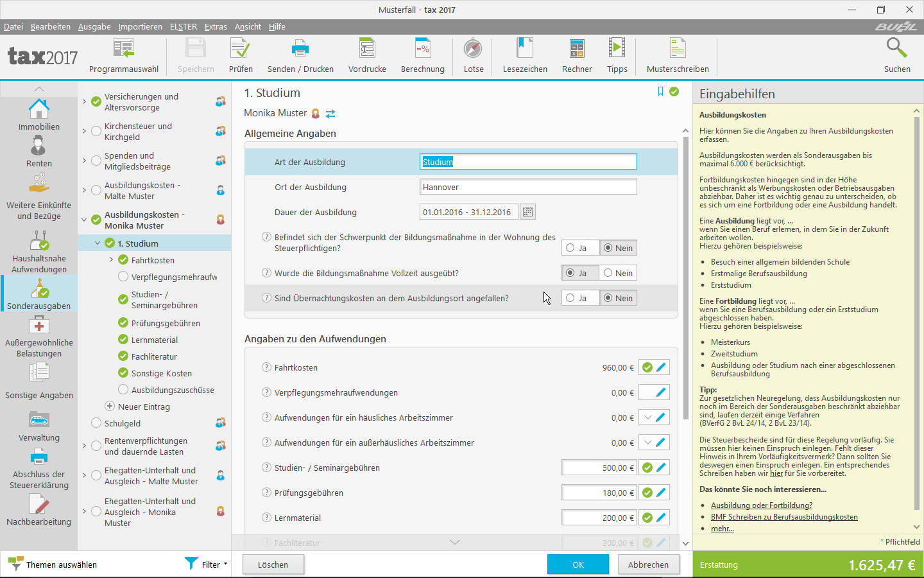Collapse the Fahrtkosten tree entry
Viewport: 924px width, 578px height.
point(112,261)
